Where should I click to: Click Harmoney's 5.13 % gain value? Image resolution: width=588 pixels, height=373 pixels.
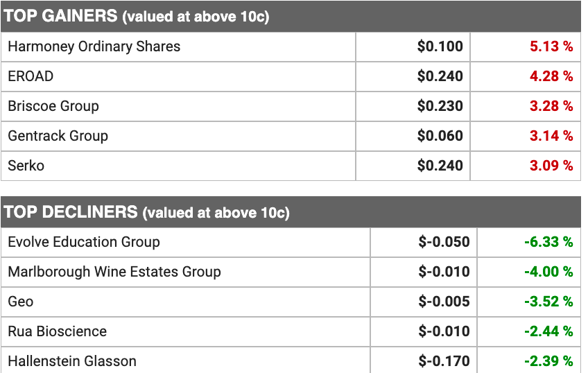click(551, 46)
